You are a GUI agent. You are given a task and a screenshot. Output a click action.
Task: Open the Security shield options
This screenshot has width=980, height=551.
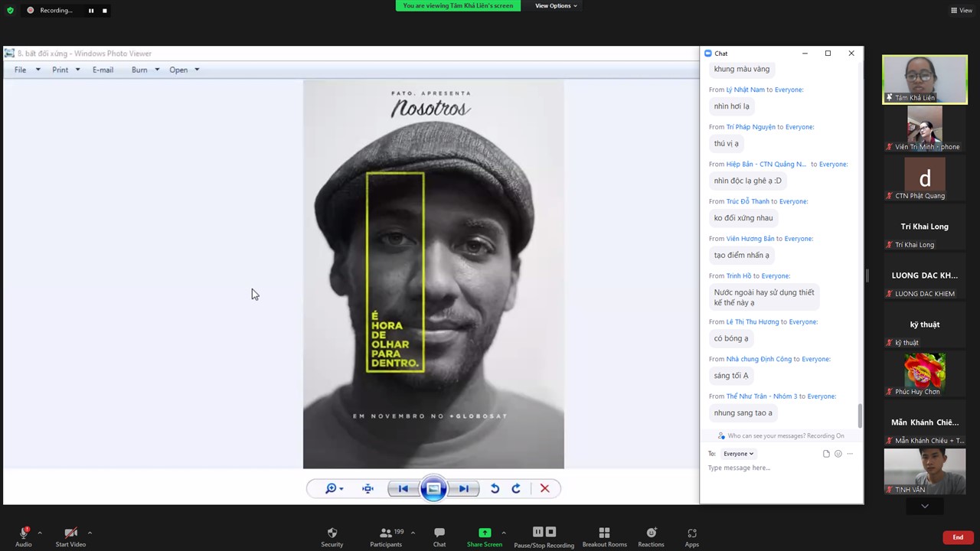coord(332,536)
